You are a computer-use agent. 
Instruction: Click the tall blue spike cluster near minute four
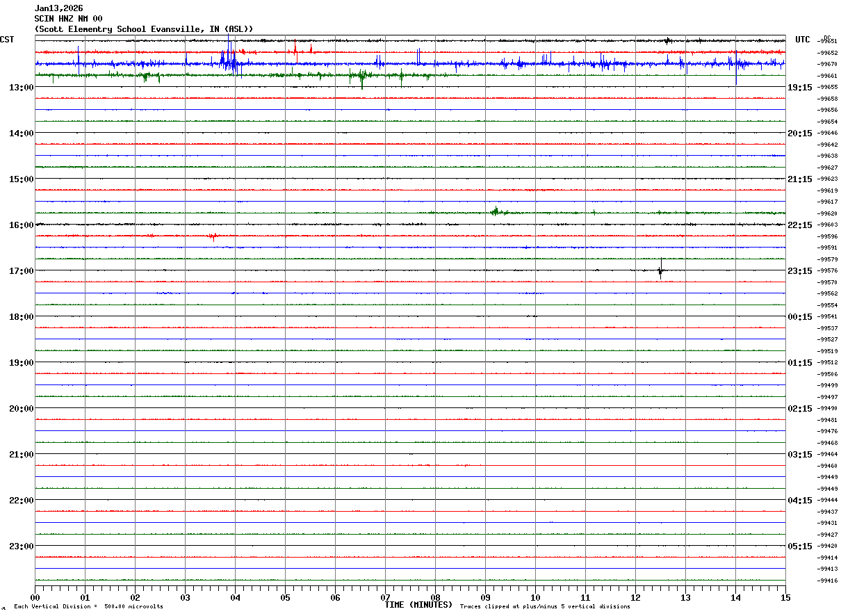point(229,57)
